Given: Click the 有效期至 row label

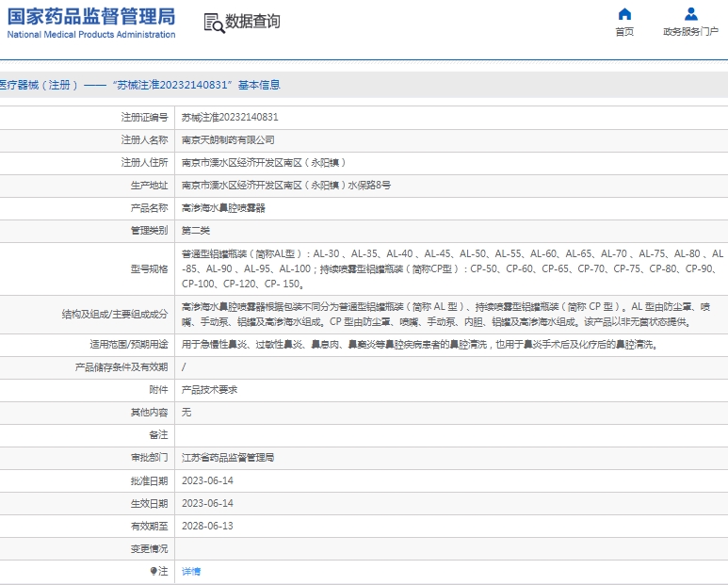Looking at the screenshot, I should click(149, 526).
